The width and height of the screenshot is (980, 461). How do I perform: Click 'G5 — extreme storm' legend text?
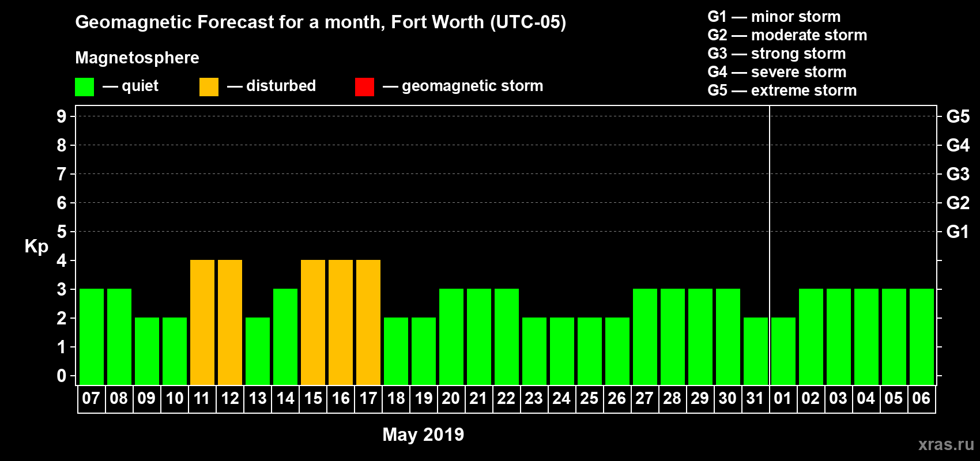coord(782,90)
